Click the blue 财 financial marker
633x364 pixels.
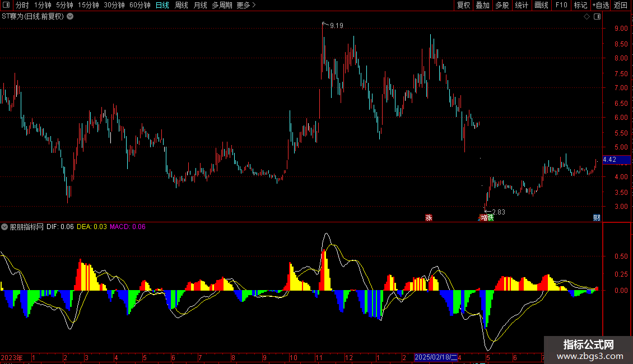click(x=597, y=218)
